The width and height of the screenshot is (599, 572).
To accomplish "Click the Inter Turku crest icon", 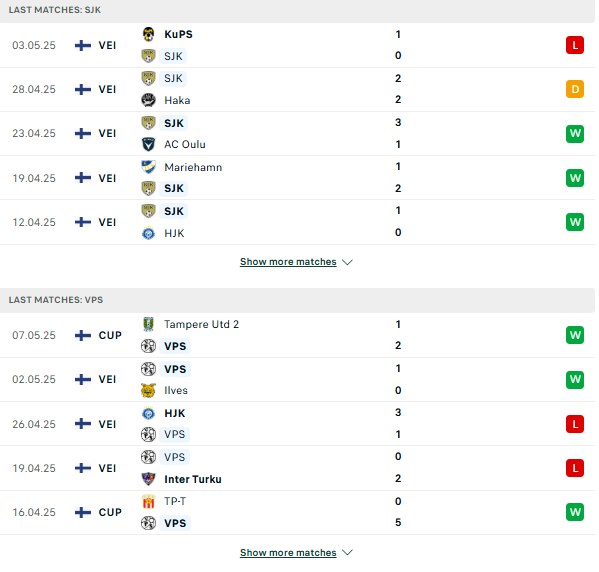I will click(148, 479).
